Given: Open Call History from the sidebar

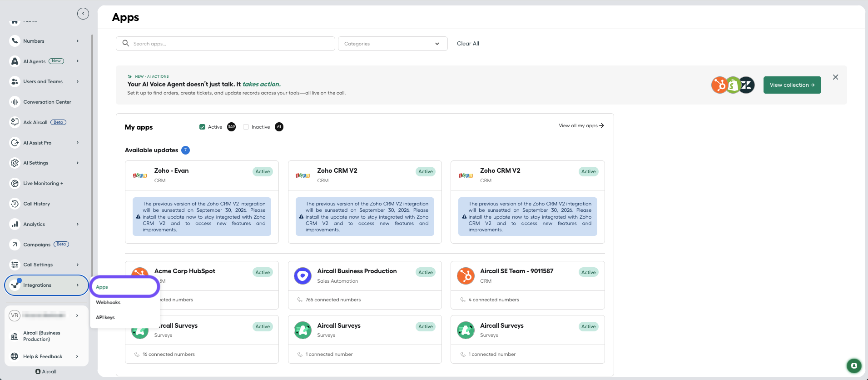Looking at the screenshot, I should [37, 204].
